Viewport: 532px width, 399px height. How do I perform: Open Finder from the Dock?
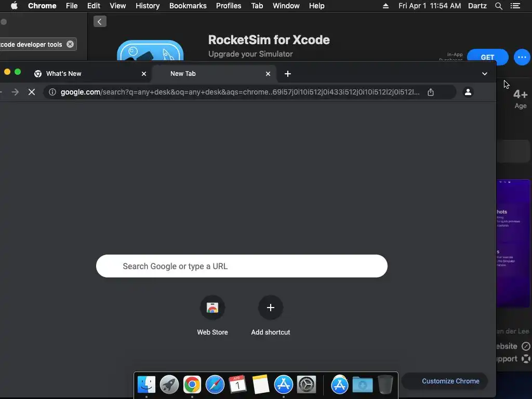point(147,385)
